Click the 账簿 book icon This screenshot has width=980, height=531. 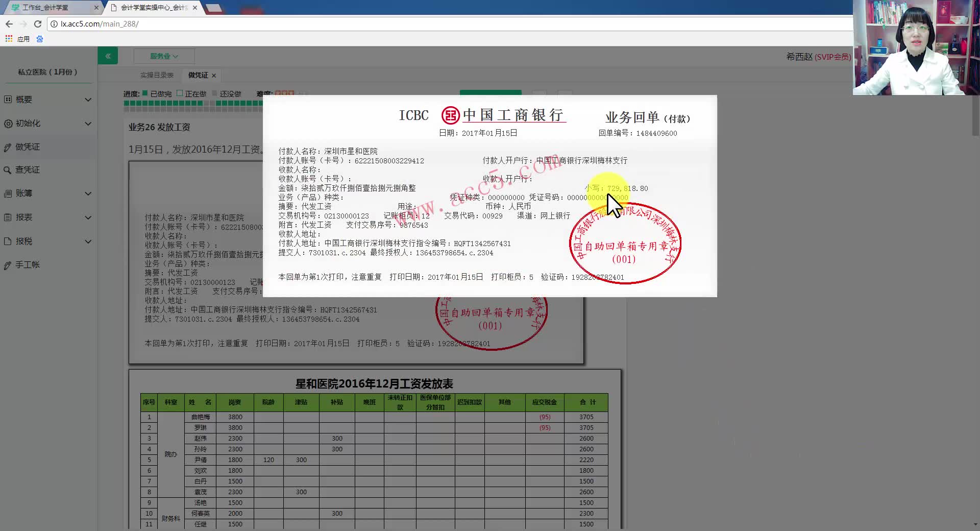(x=8, y=194)
